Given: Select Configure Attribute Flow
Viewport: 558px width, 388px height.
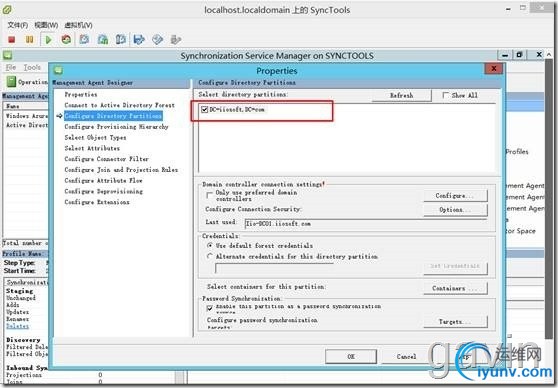Looking at the screenshot, I should point(104,180).
